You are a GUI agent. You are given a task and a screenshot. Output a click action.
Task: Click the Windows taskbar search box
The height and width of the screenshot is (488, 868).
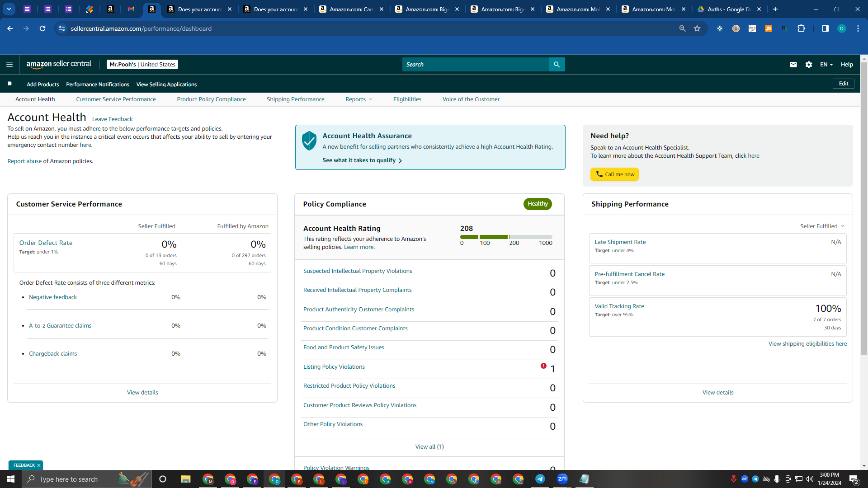pos(87,479)
